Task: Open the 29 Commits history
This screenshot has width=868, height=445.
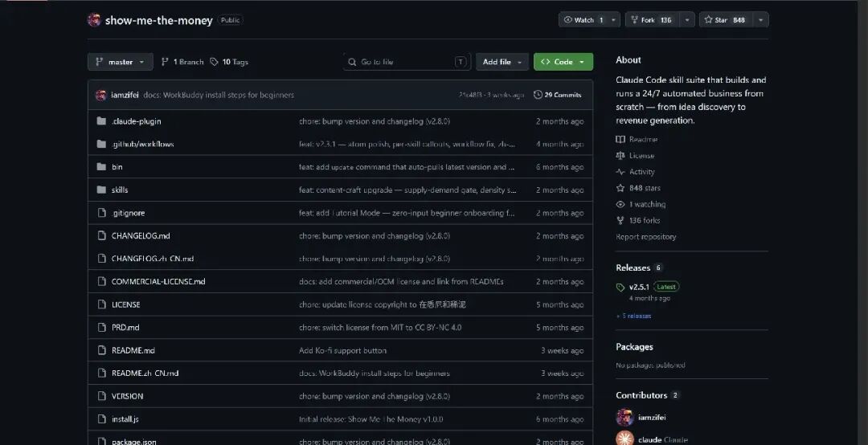Action: point(558,96)
